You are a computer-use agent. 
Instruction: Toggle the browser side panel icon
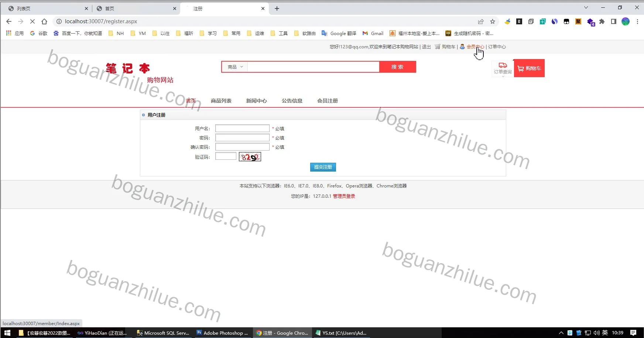(614, 21)
